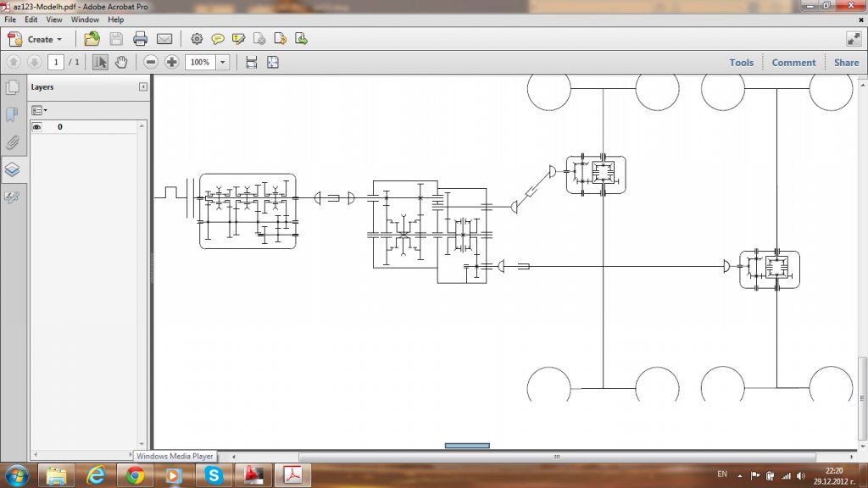This screenshot has width=868, height=488.
Task: Open the Comment pane
Action: (x=793, y=62)
